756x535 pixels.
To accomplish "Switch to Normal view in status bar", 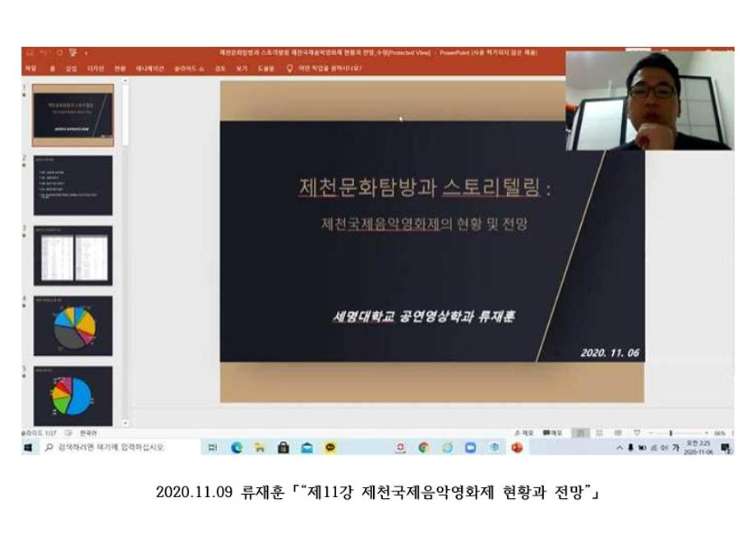I will (582, 431).
